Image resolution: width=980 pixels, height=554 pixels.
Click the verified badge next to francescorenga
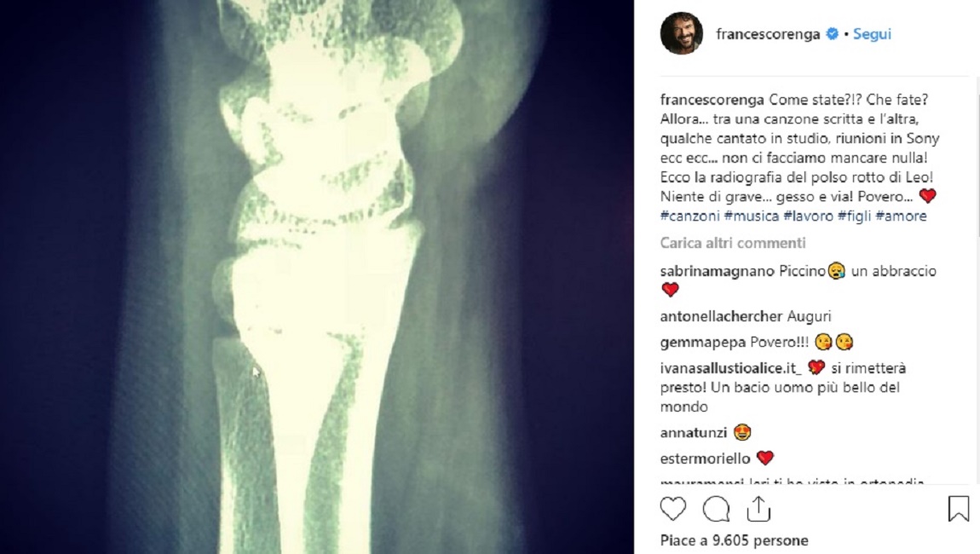coord(832,34)
